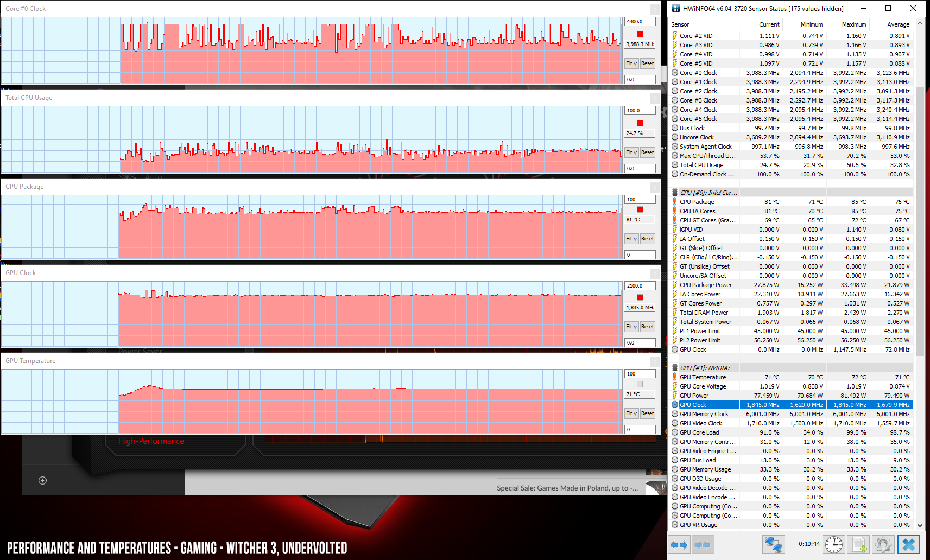Select the Uncore Clock sensor row

(792, 137)
